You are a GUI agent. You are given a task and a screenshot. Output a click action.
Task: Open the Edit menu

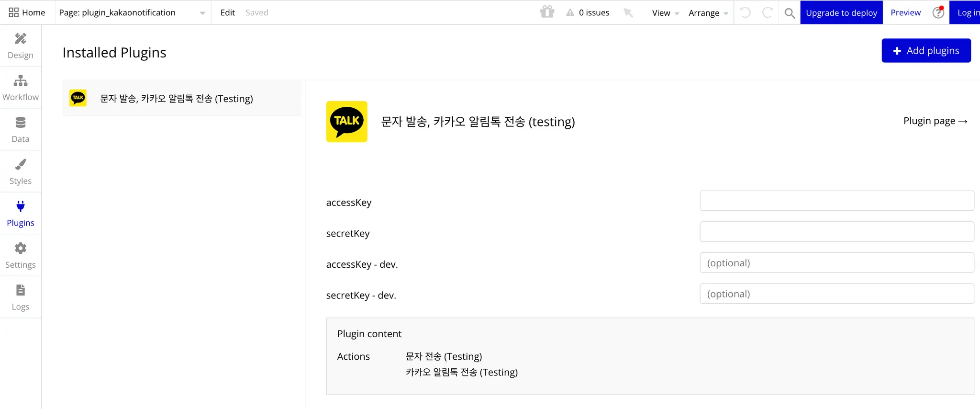coord(227,12)
